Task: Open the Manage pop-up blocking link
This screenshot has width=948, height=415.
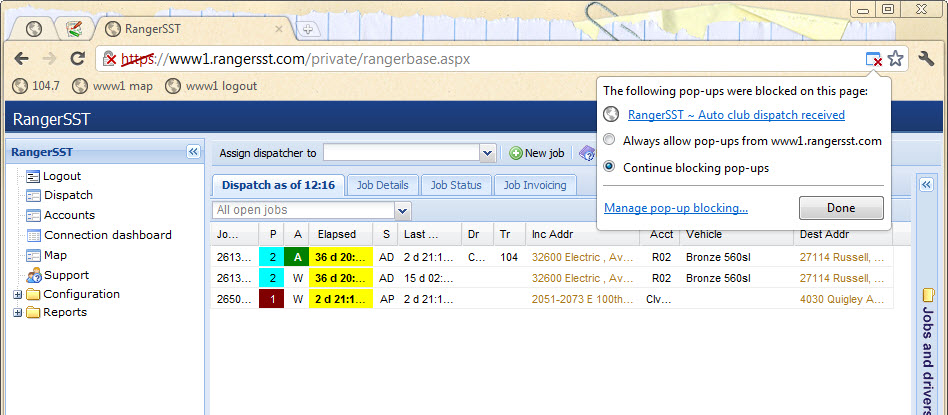Action: click(676, 208)
